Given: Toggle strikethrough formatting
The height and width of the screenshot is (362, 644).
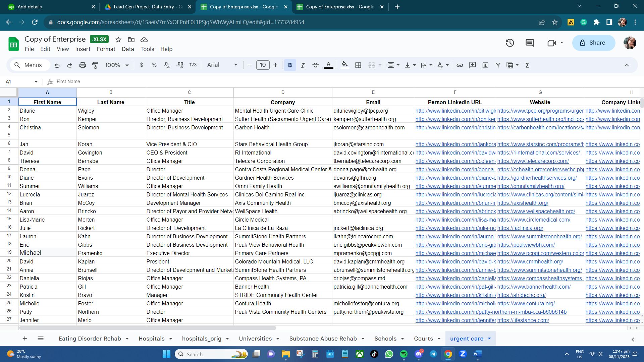Looking at the screenshot, I should (315, 65).
